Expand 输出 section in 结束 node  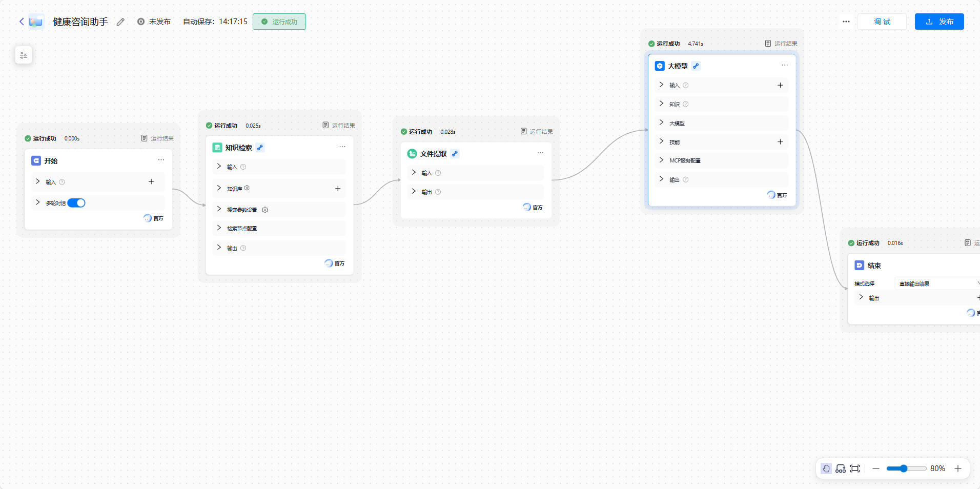tap(862, 297)
